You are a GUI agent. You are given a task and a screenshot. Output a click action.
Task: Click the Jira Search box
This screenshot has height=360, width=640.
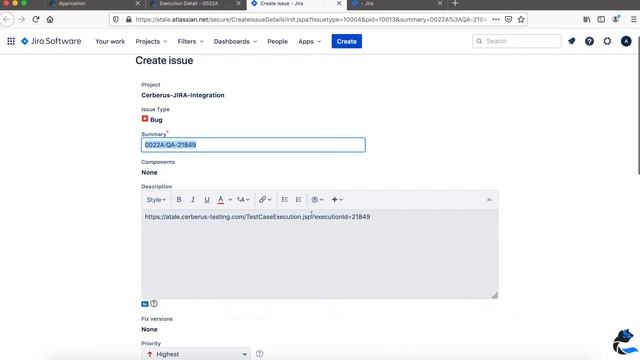[x=517, y=41]
